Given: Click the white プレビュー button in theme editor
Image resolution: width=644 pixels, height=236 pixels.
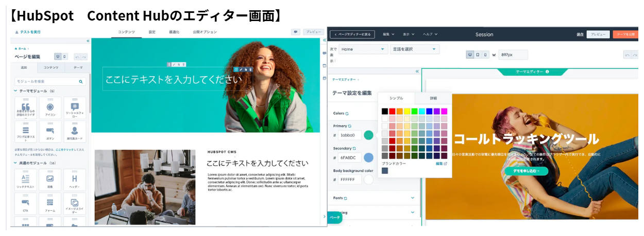Looking at the screenshot, I should coord(598,34).
